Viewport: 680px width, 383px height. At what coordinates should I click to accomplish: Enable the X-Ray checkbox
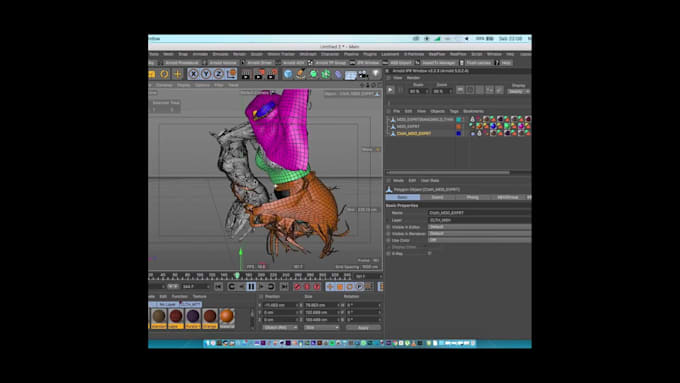[429, 253]
